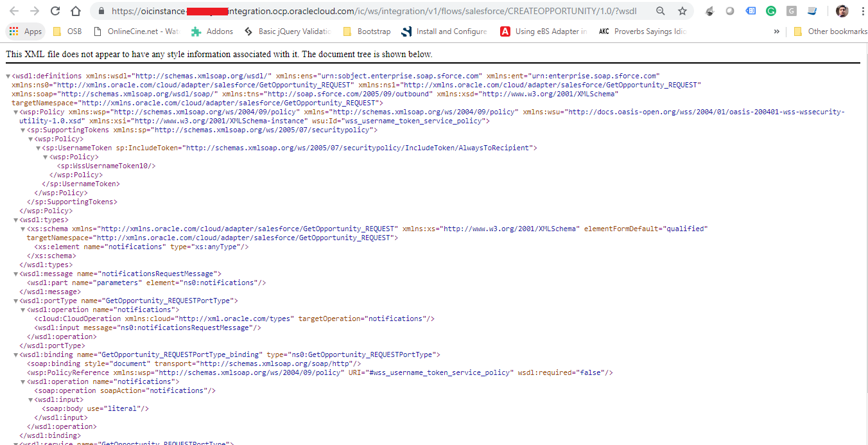Open the Bootstrap bookmarks folder

coord(367,31)
